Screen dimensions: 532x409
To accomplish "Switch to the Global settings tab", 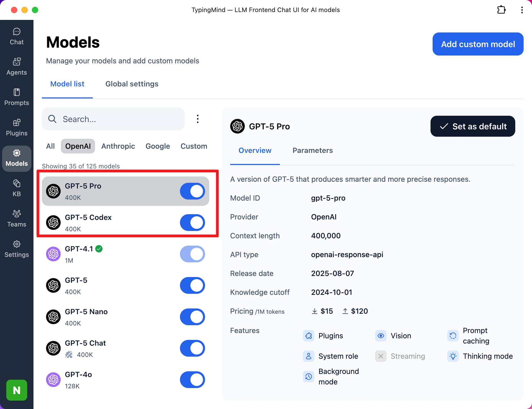I will 132,84.
